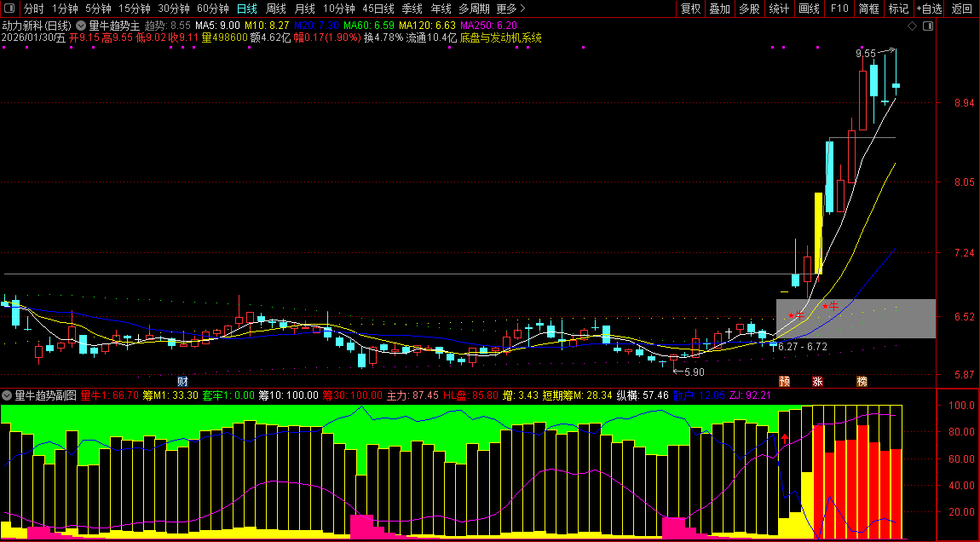Viewport: 980px width, 542px height.
Task: Click the 复权 adjustment button
Action: click(x=690, y=9)
